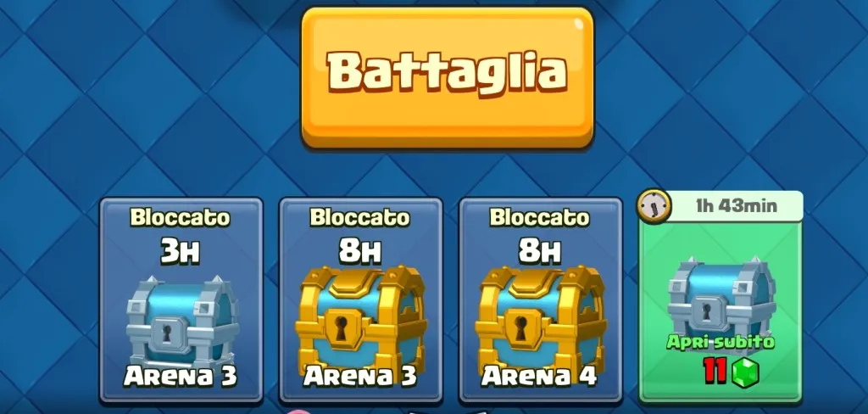Click the 1h 43min timer label

pyautogui.click(x=737, y=206)
